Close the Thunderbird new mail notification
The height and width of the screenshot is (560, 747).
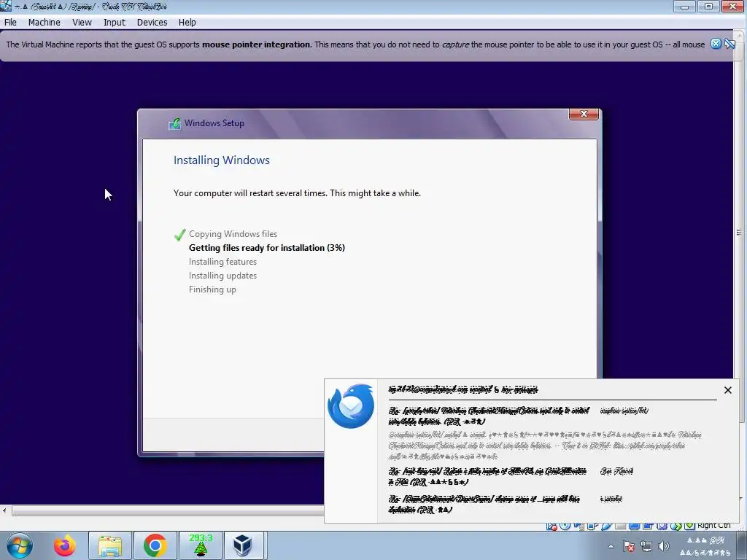click(x=727, y=390)
